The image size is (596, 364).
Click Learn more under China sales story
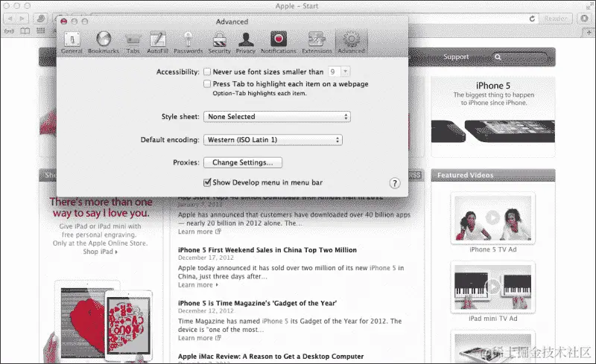point(197,284)
